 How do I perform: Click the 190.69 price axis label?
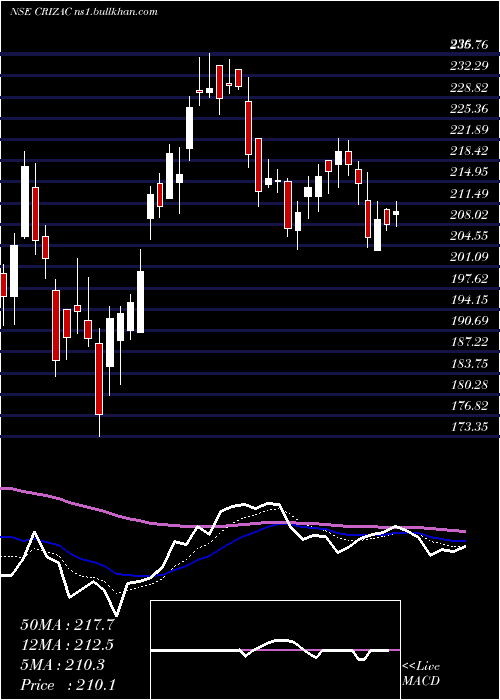click(469, 321)
